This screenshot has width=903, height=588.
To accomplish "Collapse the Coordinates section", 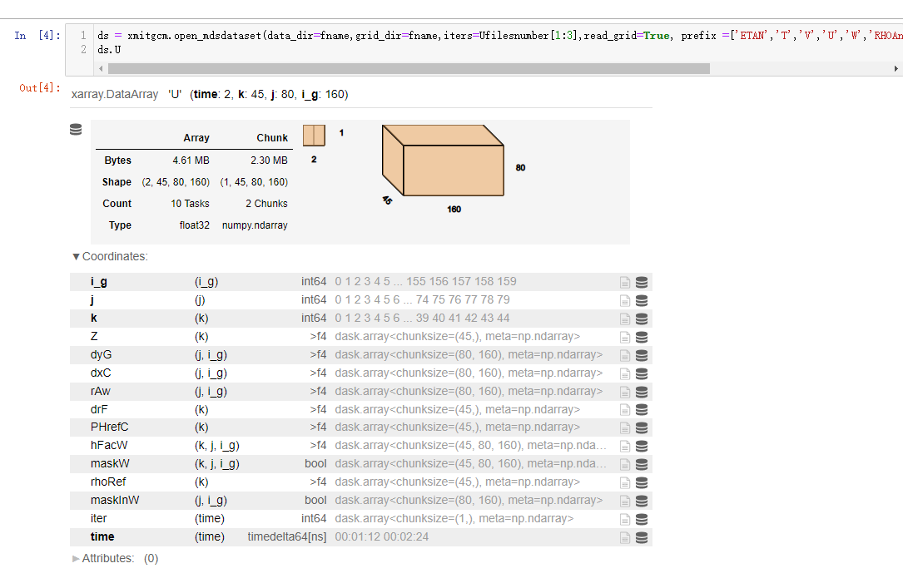I will [x=110, y=257].
